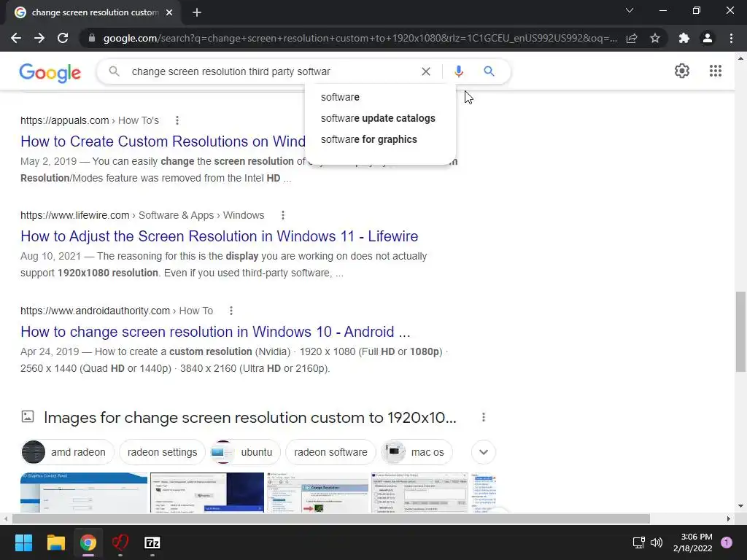Go back to the previous page

click(16, 38)
